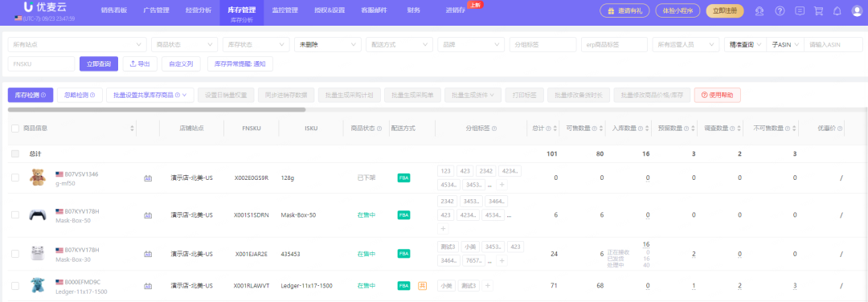Add a group tag in the g-mf50 row
This screenshot has width=868, height=302.
coord(502,184)
